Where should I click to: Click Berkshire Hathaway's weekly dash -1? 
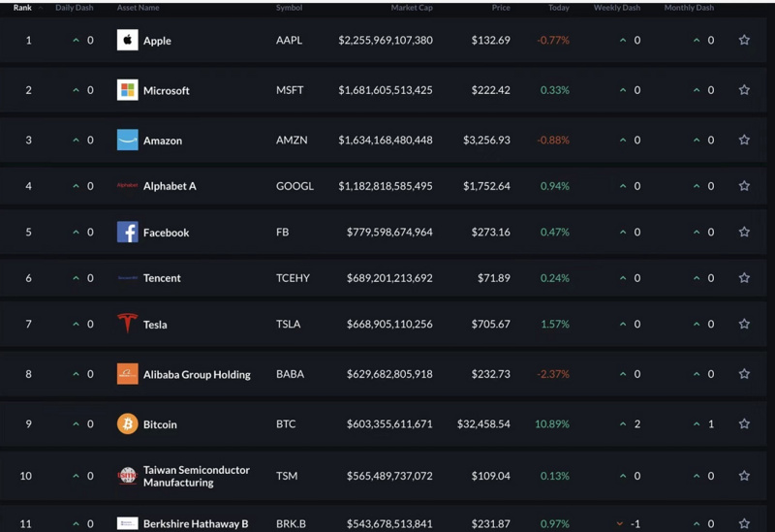pos(635,523)
